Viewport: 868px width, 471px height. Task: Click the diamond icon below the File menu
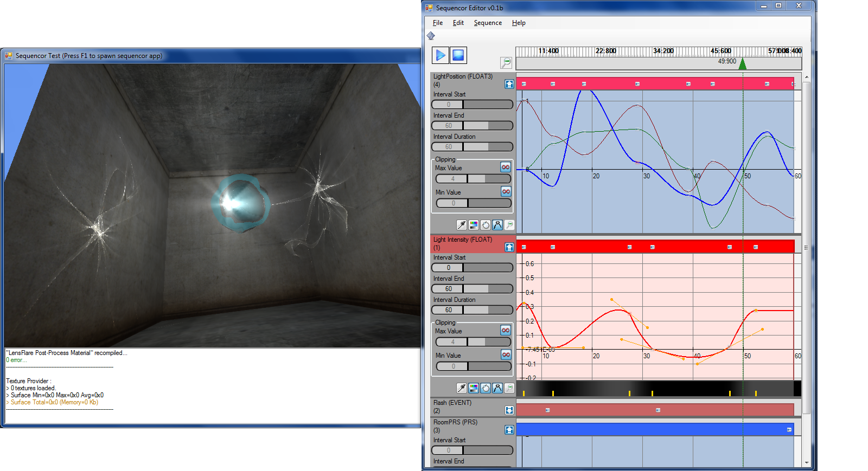tap(431, 36)
